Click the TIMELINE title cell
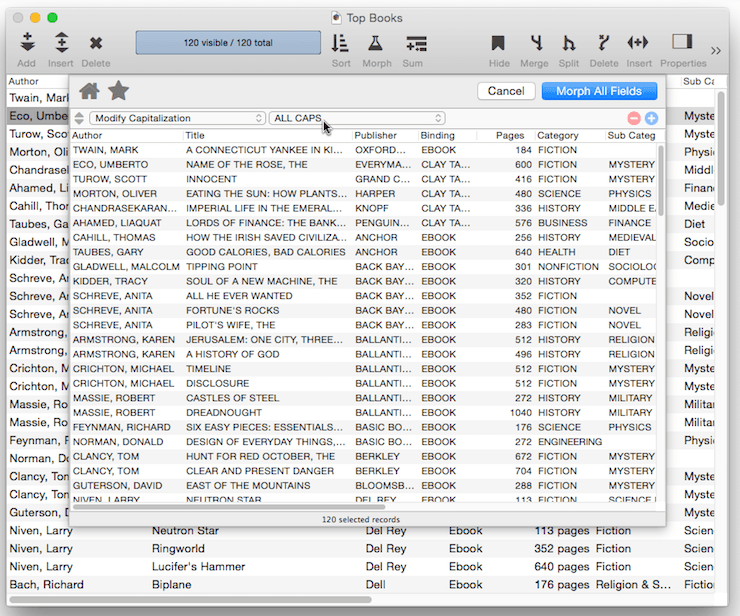 pos(208,369)
